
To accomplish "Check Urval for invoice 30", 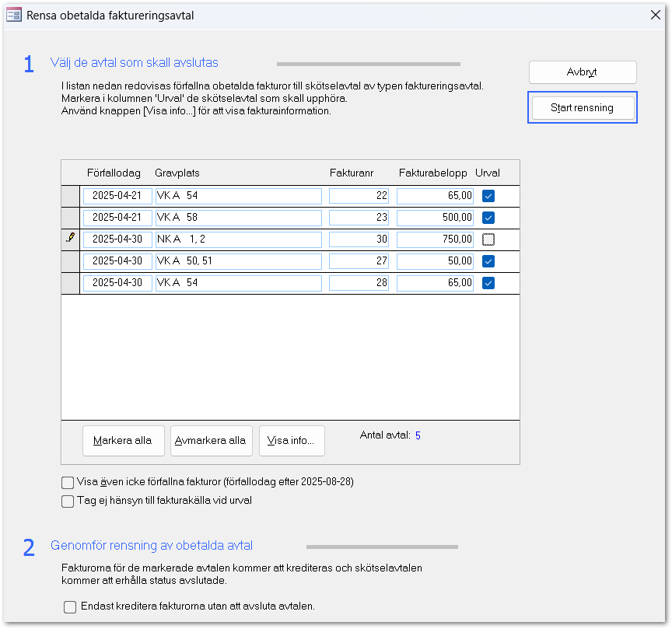I will pos(488,239).
